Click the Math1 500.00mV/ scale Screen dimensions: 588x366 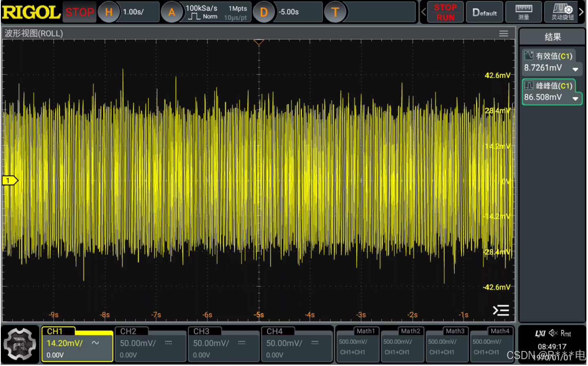click(x=353, y=342)
